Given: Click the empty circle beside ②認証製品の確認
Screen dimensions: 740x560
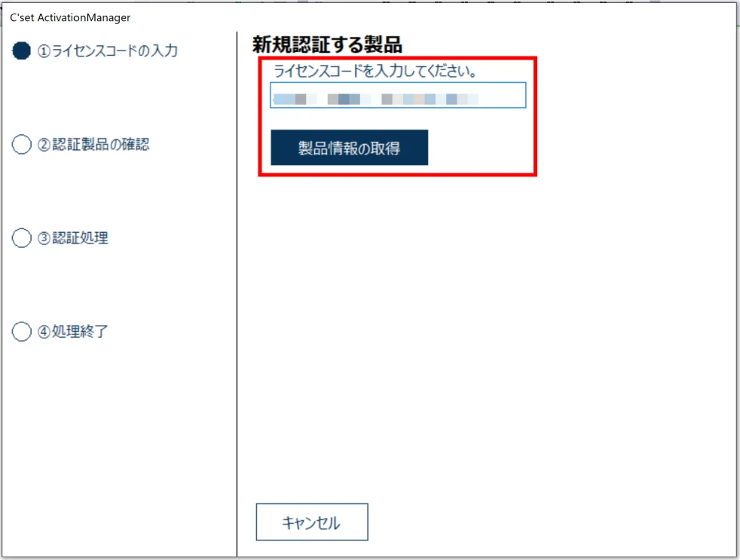Looking at the screenshot, I should 22,144.
